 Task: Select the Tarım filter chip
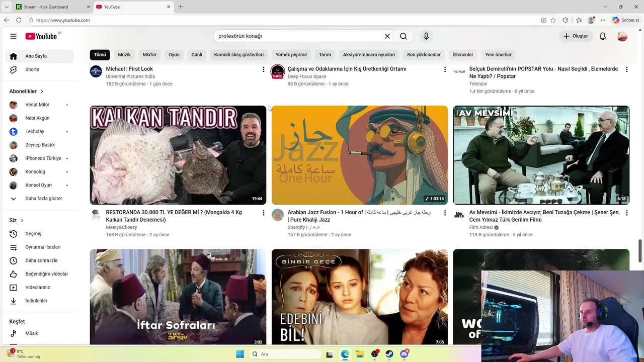tap(325, 55)
